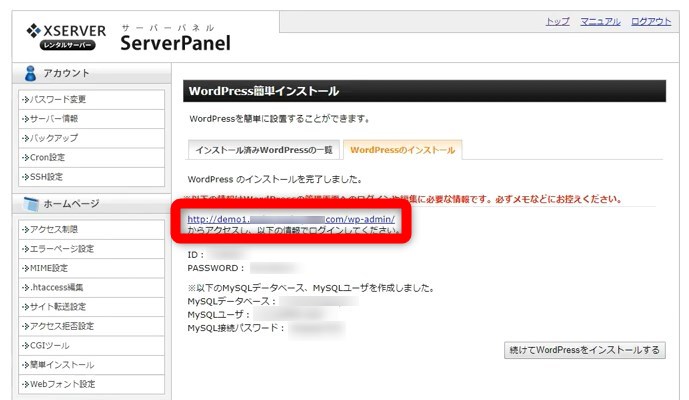This screenshot has height=400, width=689.
Task: Open アクセス制限 settings
Action: 55,229
